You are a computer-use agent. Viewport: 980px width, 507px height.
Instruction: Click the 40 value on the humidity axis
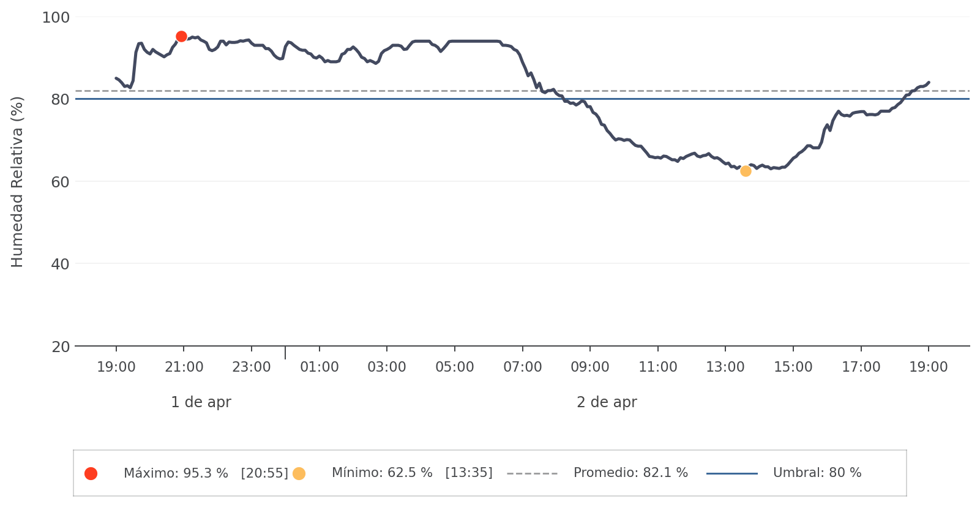(60, 265)
